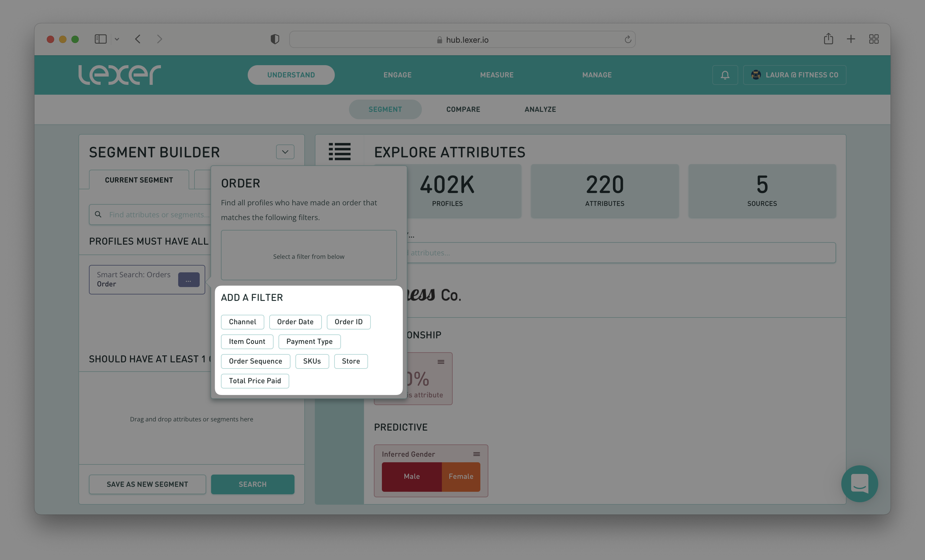Click the privacy shield icon
Viewport: 925px width, 560px height.
pos(275,39)
